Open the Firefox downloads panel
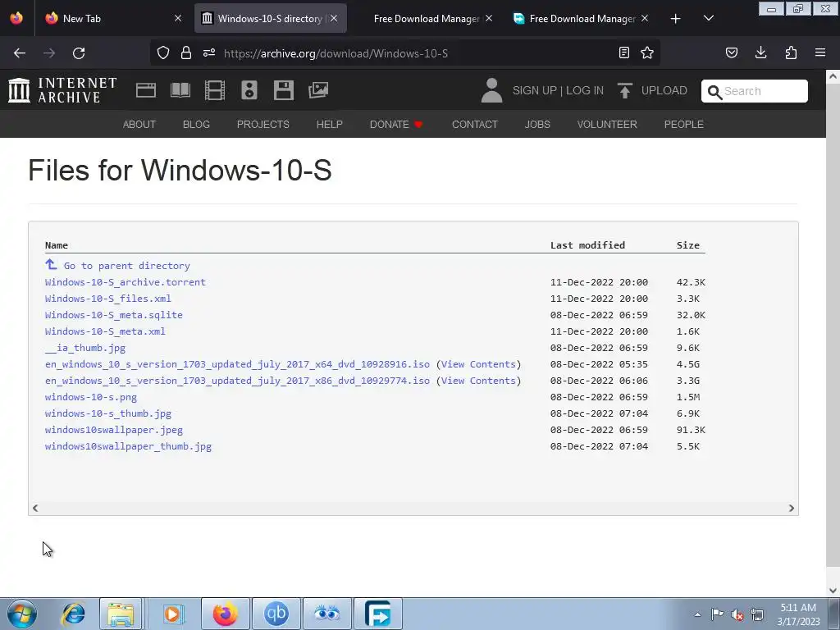The image size is (840, 630). tap(760, 52)
